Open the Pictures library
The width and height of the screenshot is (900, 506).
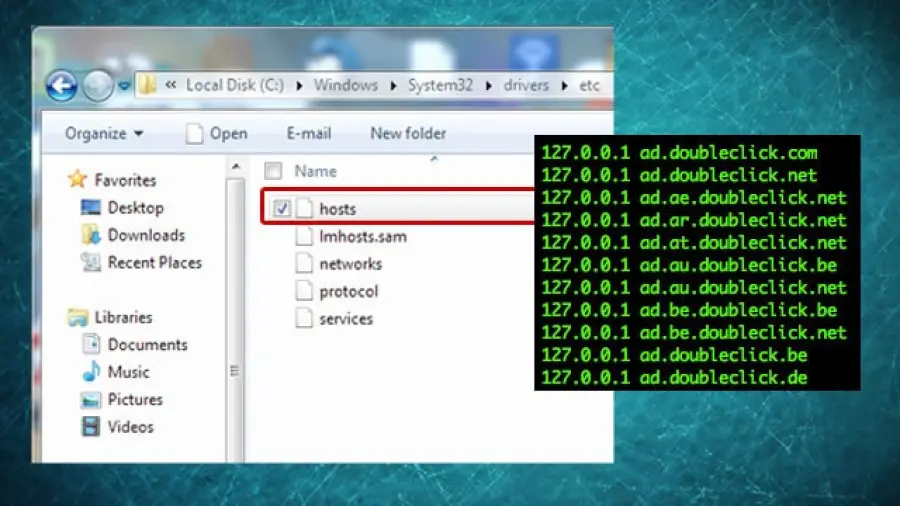(x=135, y=400)
